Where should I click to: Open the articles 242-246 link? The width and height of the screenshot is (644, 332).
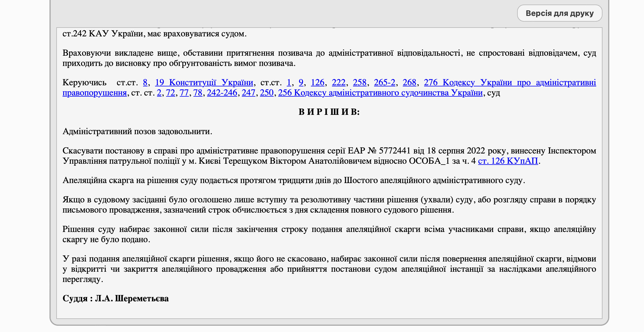point(222,93)
